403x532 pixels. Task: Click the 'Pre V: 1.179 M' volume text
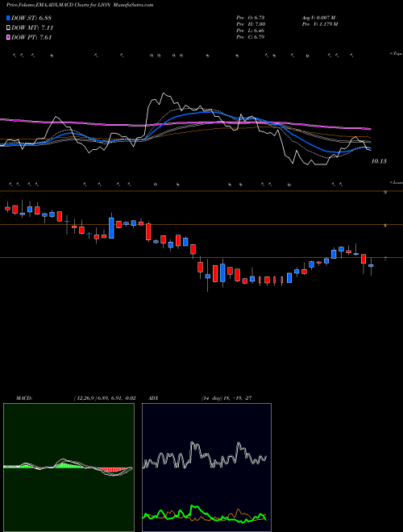(319, 24)
